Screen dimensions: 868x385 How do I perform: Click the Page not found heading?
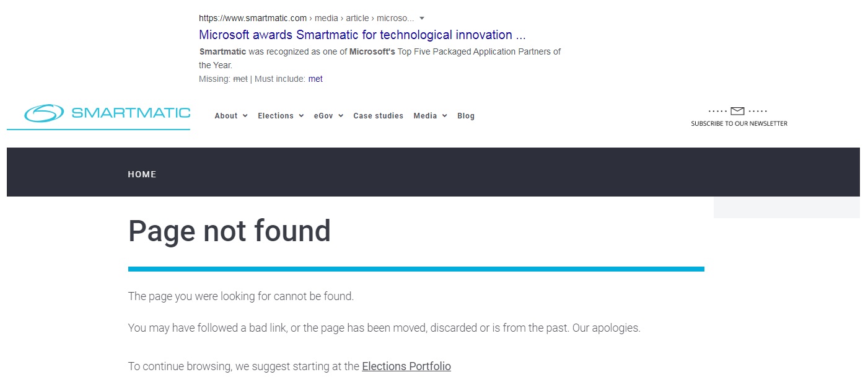click(x=229, y=231)
